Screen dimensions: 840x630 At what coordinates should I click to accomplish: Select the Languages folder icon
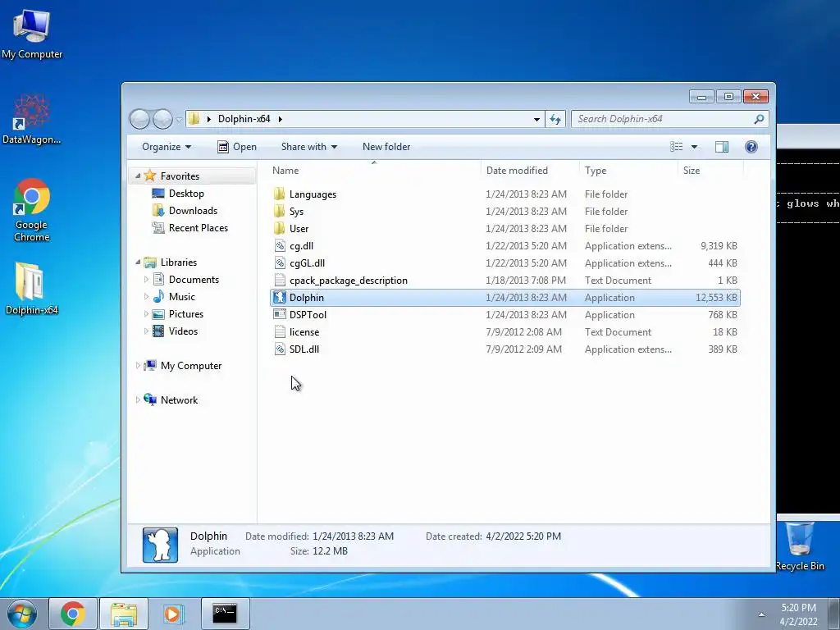279,194
